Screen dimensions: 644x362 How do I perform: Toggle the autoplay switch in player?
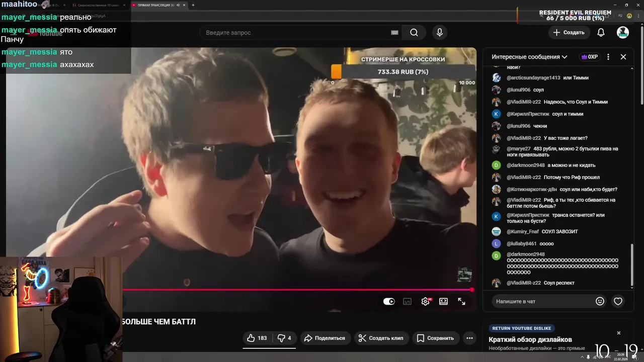pyautogui.click(x=389, y=302)
